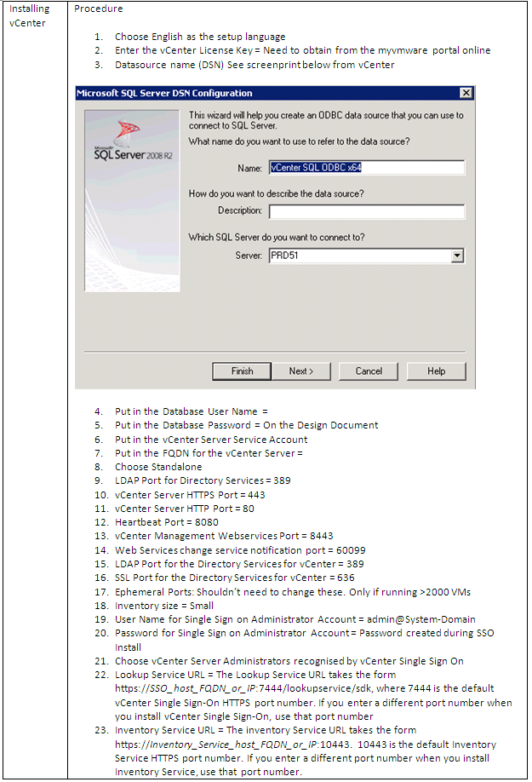Click 'Put in the Database User Name =' line
The width and height of the screenshot is (532, 782).
pyautogui.click(x=192, y=411)
